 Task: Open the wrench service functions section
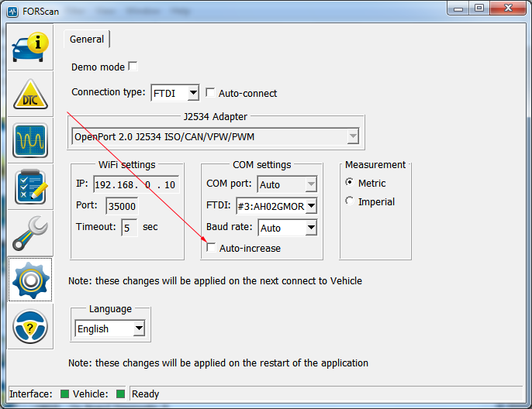pyautogui.click(x=30, y=233)
